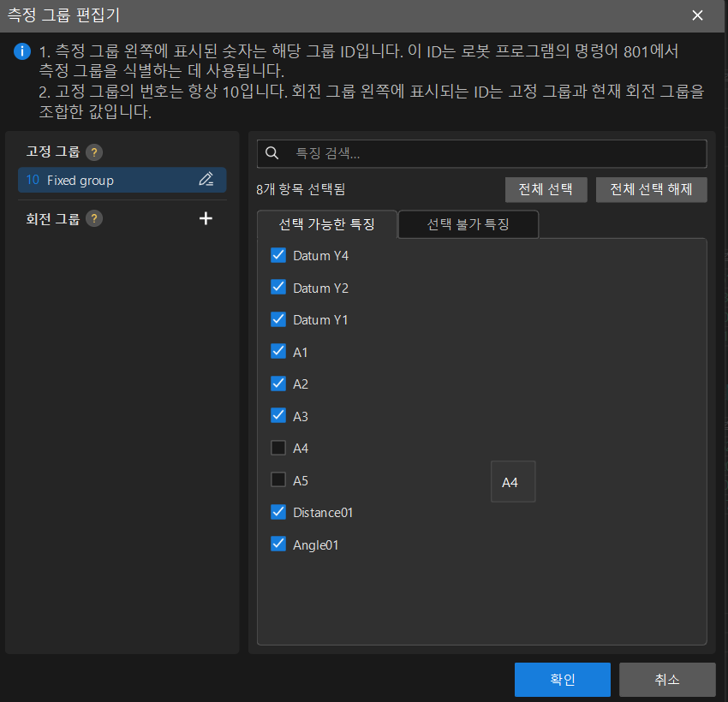Open help tooltip for 회전 그룹
Viewport: 728px width, 702px height.
tap(94, 218)
